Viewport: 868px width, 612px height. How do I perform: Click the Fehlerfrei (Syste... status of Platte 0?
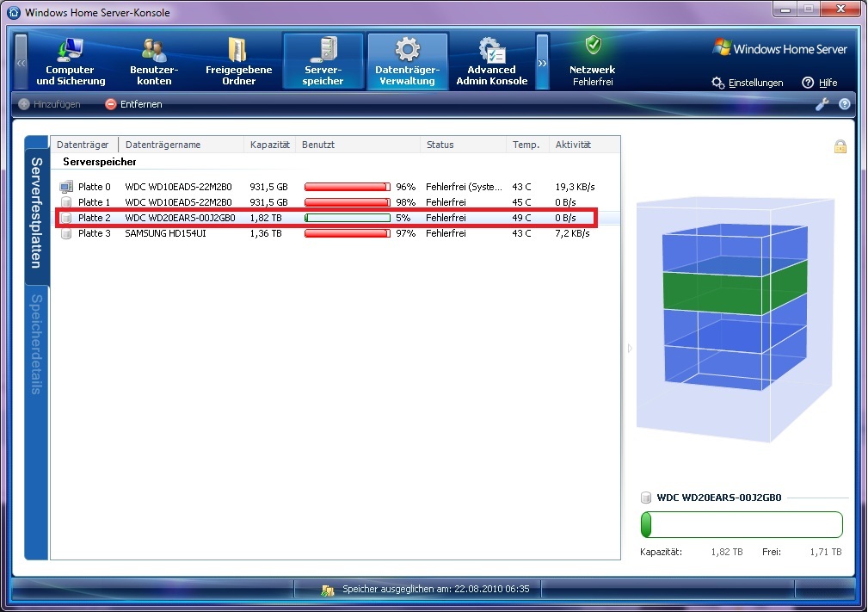[464, 187]
